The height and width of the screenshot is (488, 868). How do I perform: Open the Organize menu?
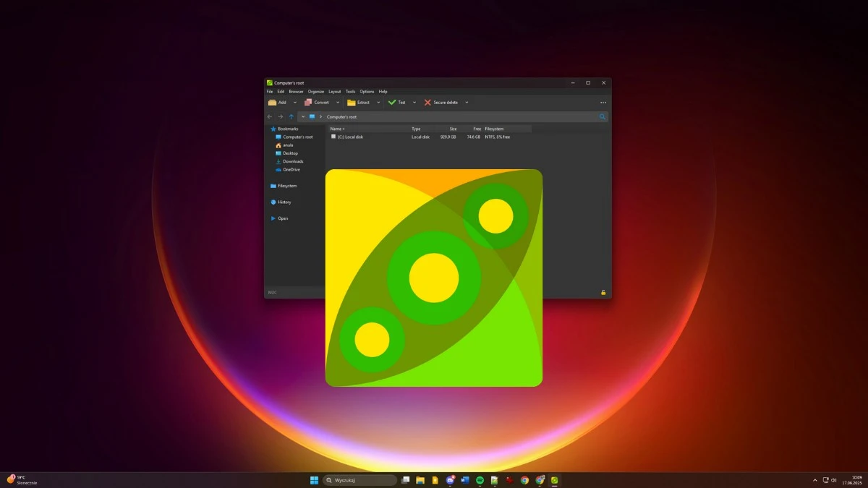[x=316, y=92]
